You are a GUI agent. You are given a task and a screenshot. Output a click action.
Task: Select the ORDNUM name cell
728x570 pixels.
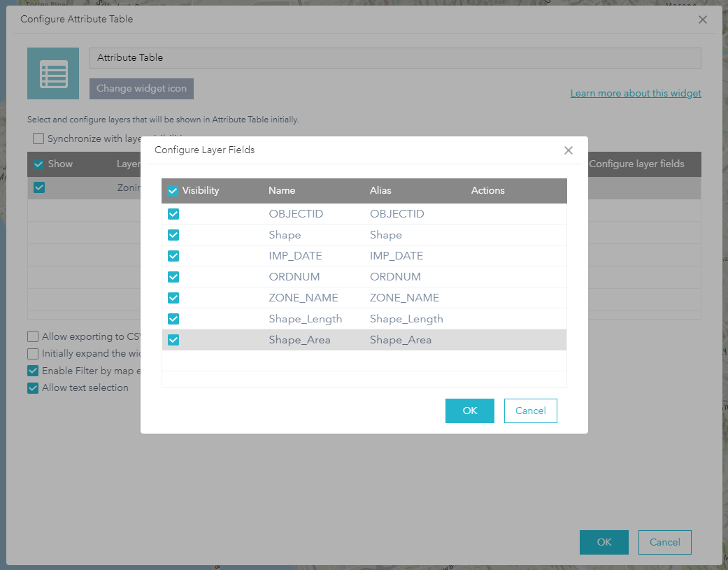click(294, 277)
